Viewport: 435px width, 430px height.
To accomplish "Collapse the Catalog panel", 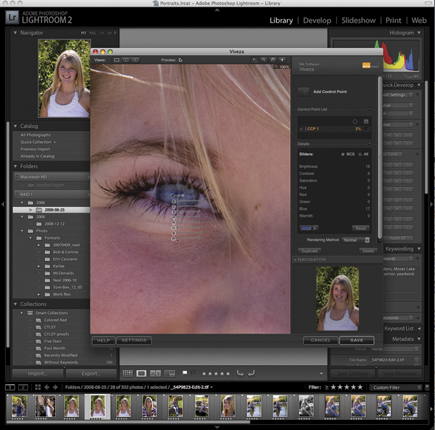I will [15, 126].
